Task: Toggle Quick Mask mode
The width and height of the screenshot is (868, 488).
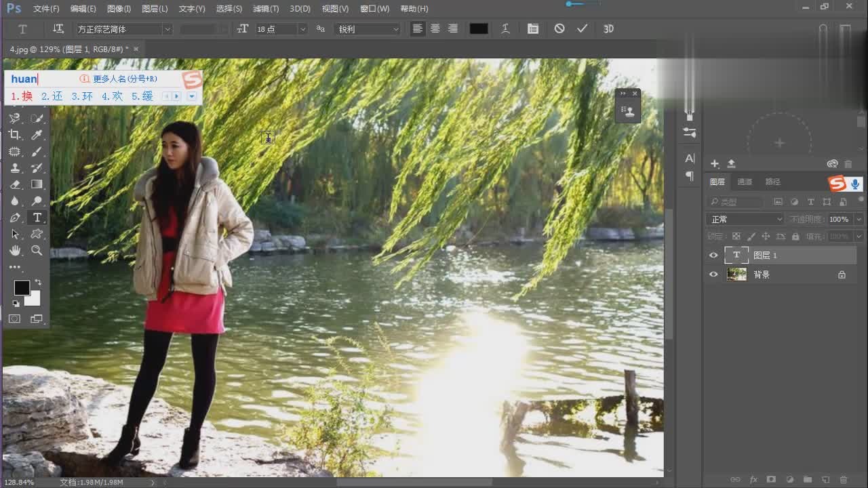Action: [15, 319]
